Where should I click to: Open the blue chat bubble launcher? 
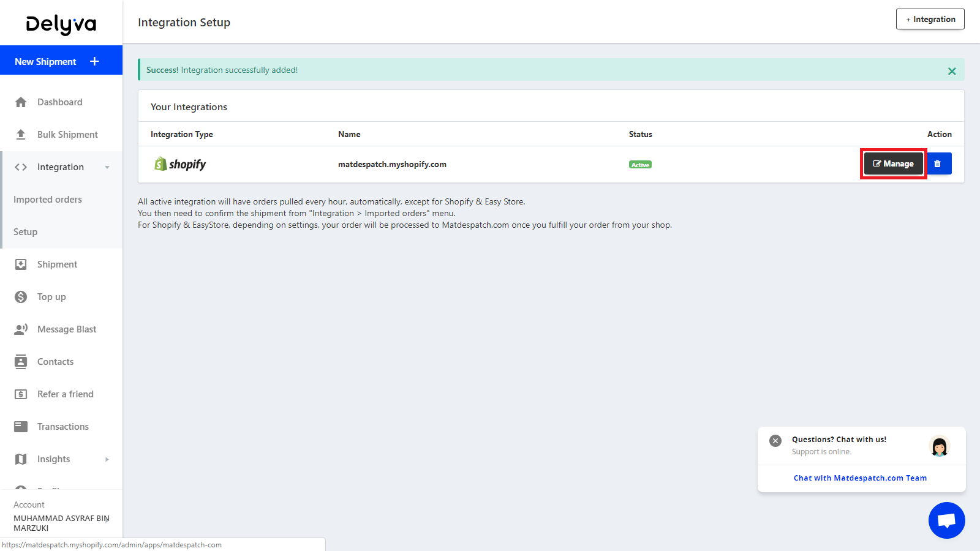coord(947,520)
